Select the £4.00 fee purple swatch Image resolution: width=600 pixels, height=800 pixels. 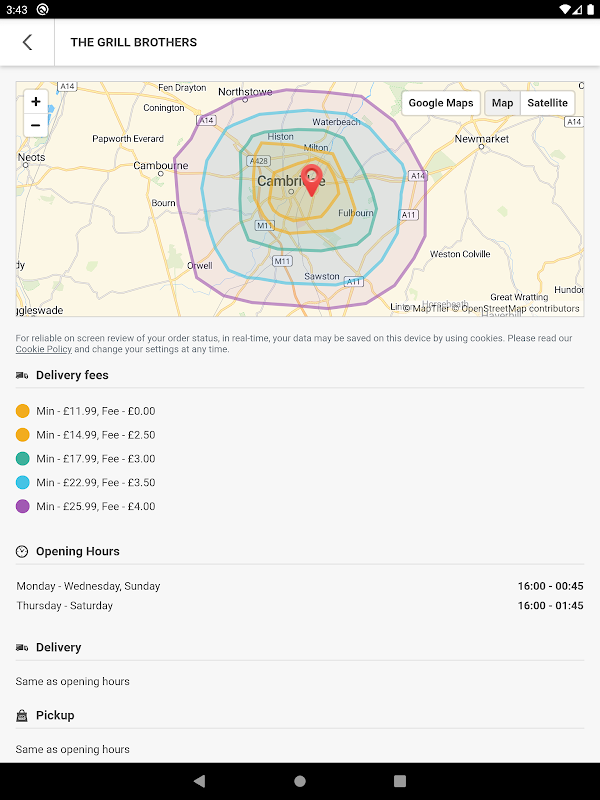(22, 507)
